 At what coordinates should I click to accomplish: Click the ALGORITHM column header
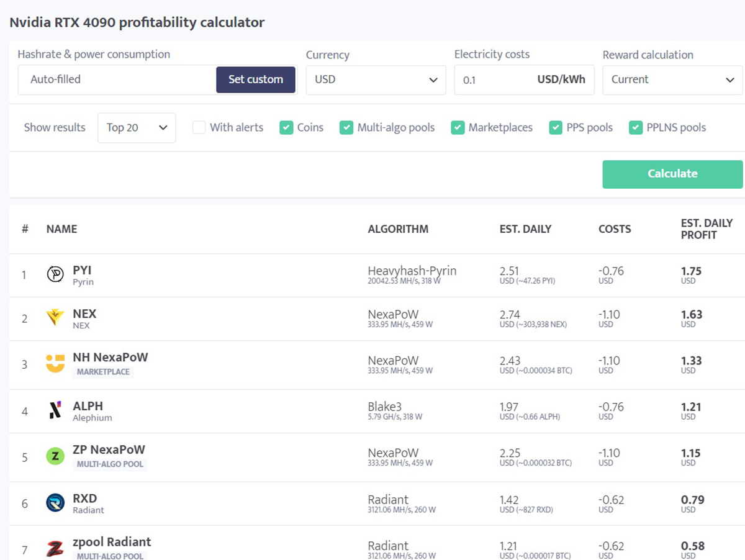pyautogui.click(x=398, y=229)
